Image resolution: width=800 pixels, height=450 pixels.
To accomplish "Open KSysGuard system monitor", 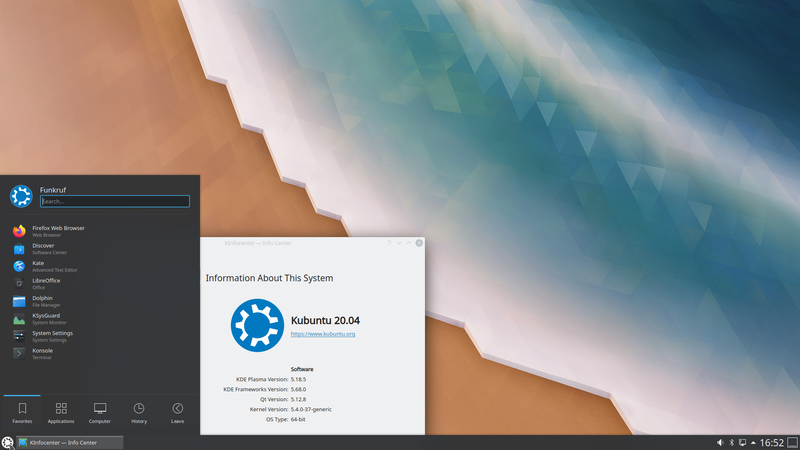I will click(x=99, y=319).
